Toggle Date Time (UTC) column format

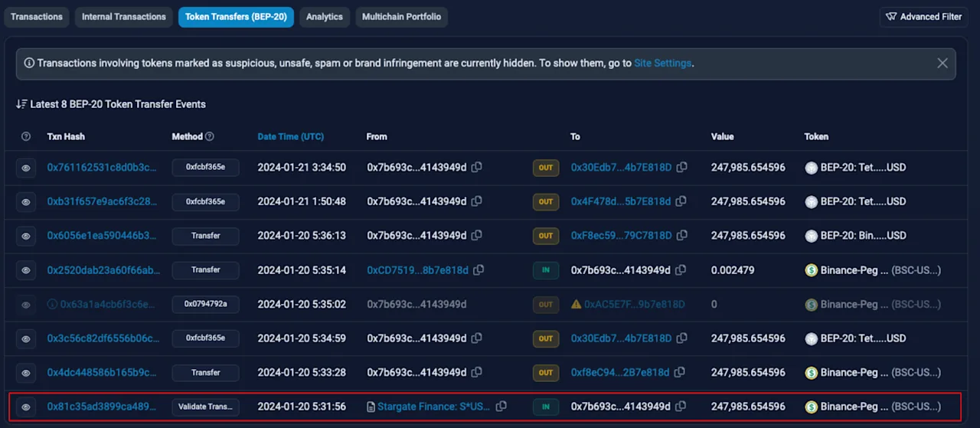coord(291,136)
